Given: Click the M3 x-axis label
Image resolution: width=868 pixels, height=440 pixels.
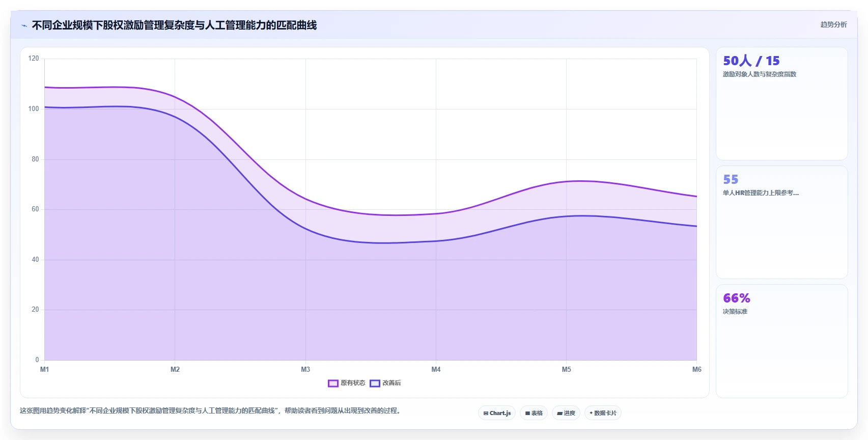Looking at the screenshot, I should point(305,369).
